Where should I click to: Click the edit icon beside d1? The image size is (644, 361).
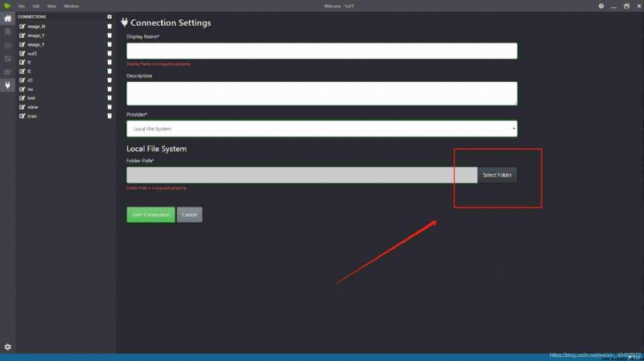pyautogui.click(x=23, y=80)
